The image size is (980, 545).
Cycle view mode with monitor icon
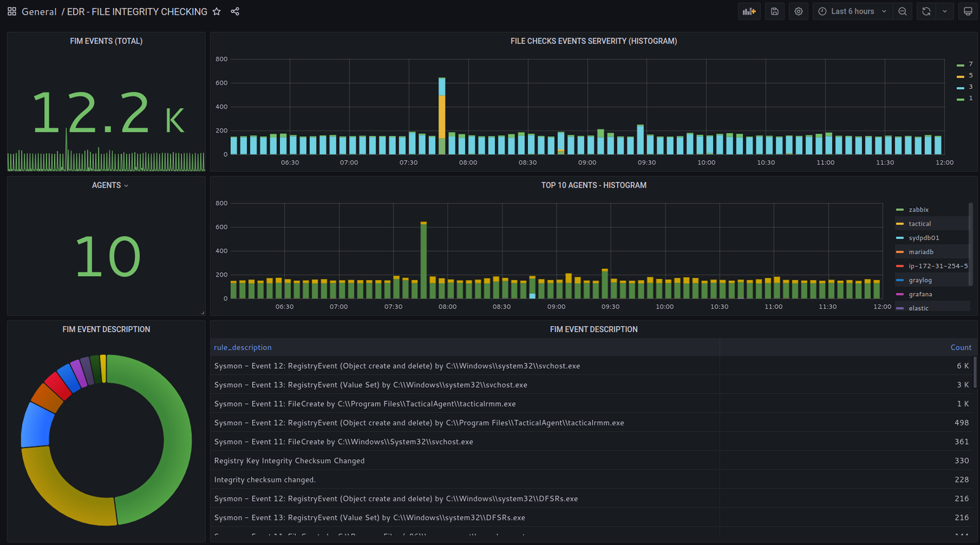coord(968,12)
